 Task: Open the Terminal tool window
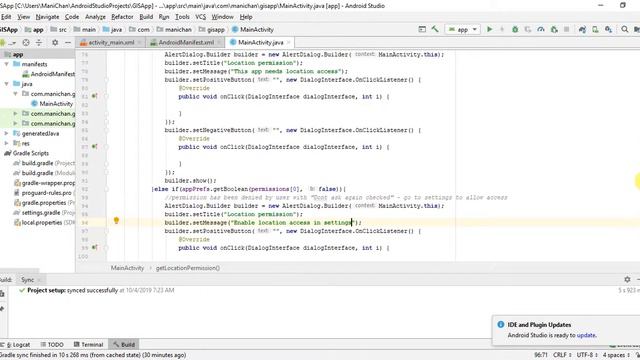click(x=88, y=344)
